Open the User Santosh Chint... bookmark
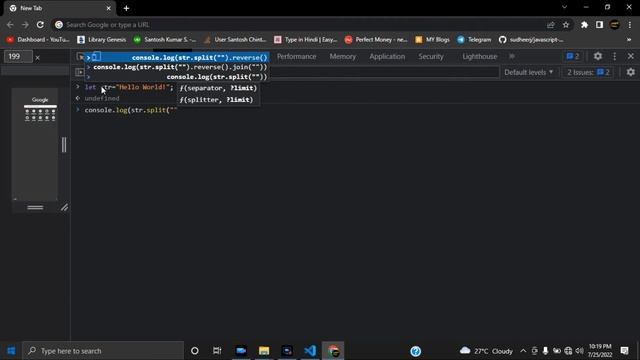Screen dimensions: 640x360 pyautogui.click(x=235, y=40)
